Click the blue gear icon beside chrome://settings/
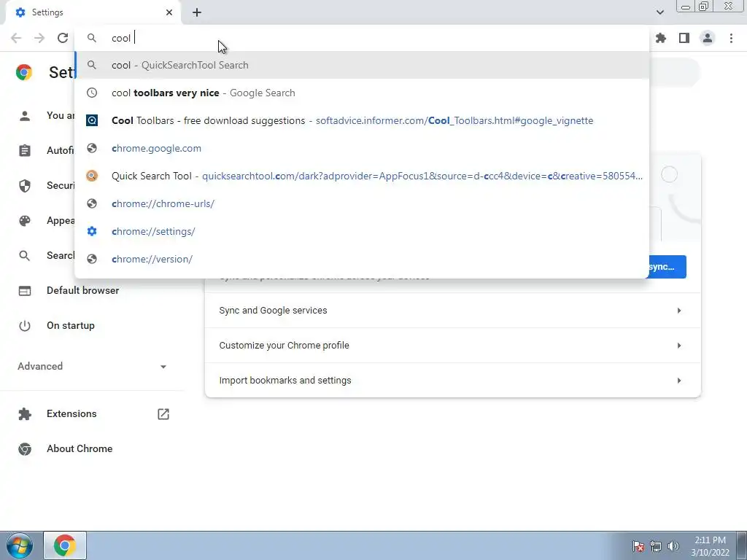Image resolution: width=747 pixels, height=560 pixels. point(92,231)
